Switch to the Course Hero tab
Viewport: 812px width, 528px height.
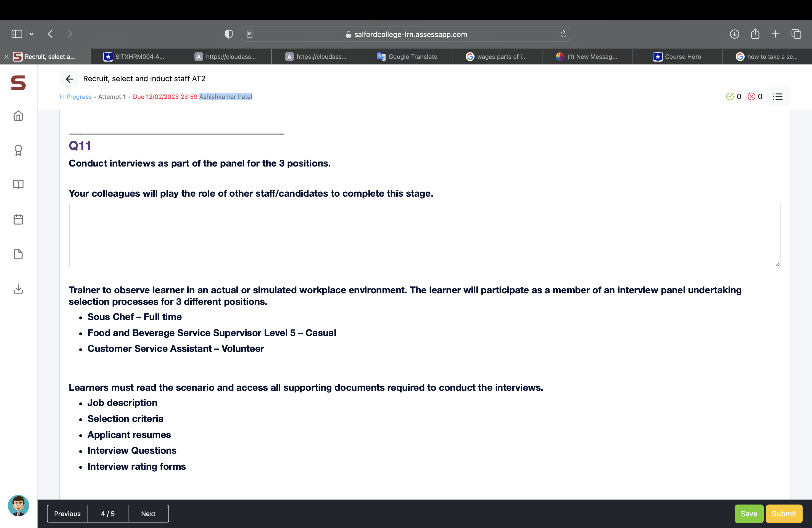[x=677, y=56]
